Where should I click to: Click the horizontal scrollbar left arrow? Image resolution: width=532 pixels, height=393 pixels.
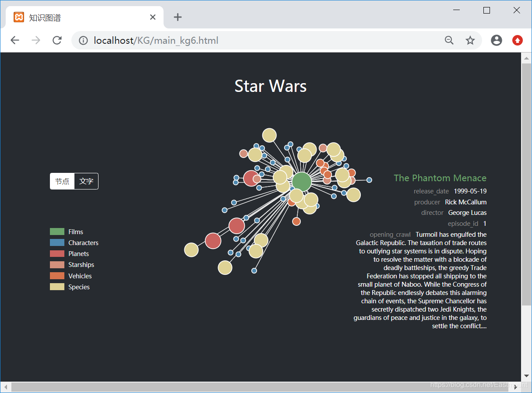coord(6,387)
